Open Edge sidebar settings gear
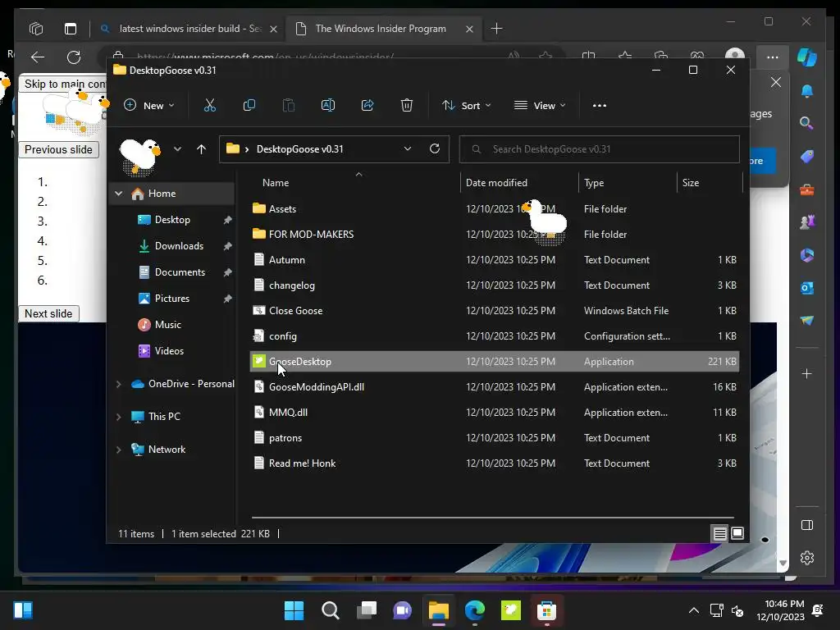Screen dimensions: 840x630 (807, 558)
